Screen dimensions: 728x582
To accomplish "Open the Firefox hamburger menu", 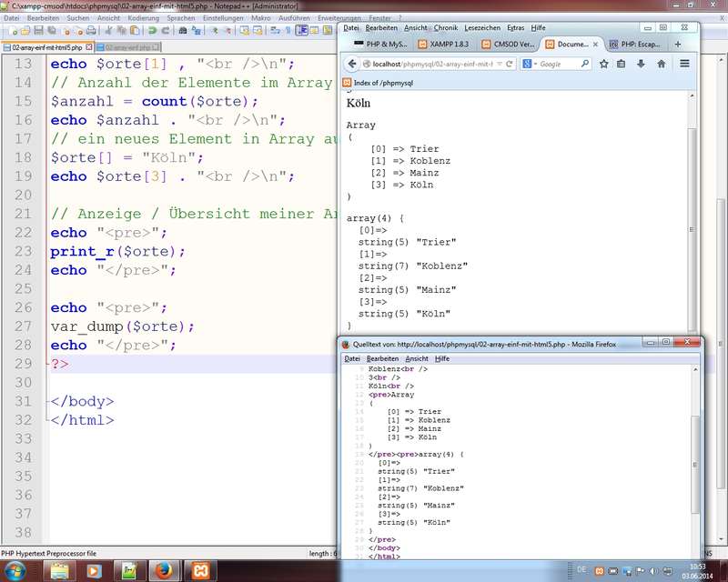I will (684, 64).
